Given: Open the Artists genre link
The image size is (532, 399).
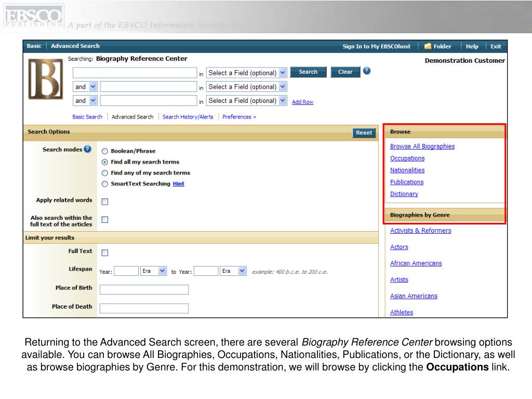Looking at the screenshot, I should (x=399, y=280).
